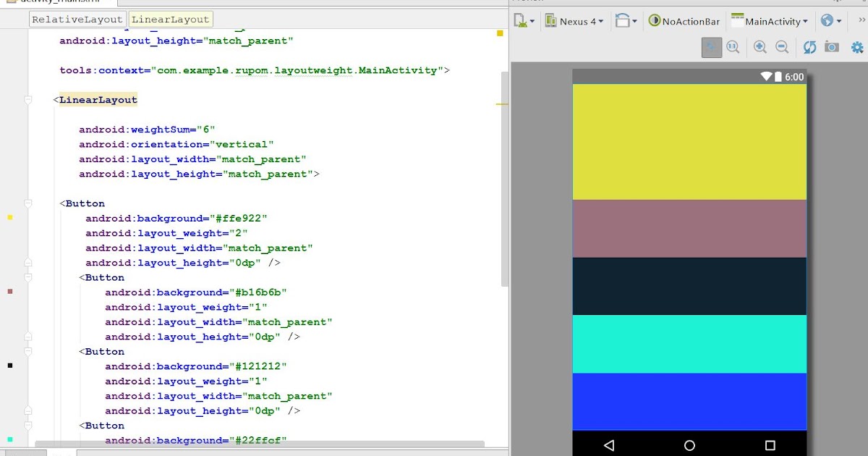
Task: Toggle the zoom-to-fit highlighted button
Action: coord(711,47)
